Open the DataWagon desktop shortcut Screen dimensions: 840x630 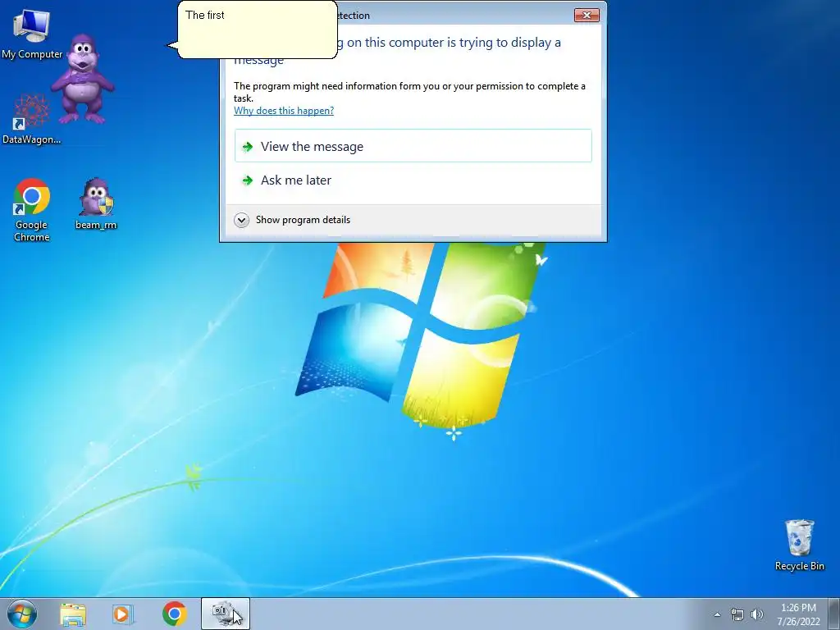click(x=31, y=119)
